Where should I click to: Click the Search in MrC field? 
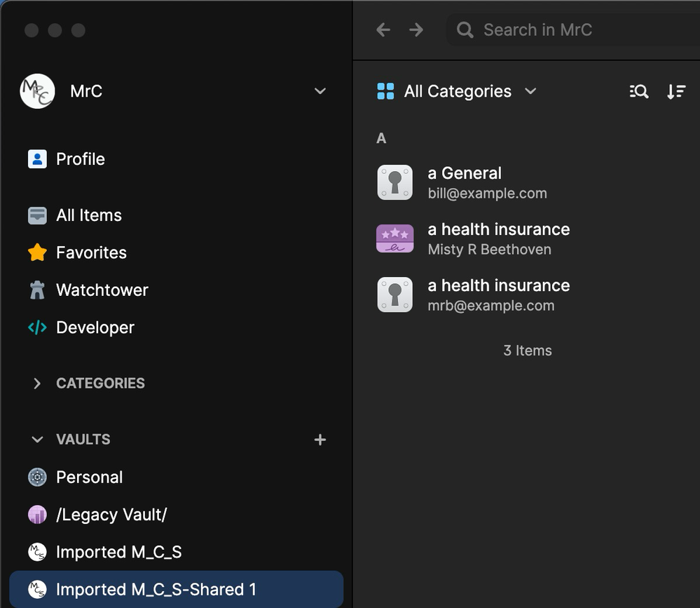pos(561,29)
